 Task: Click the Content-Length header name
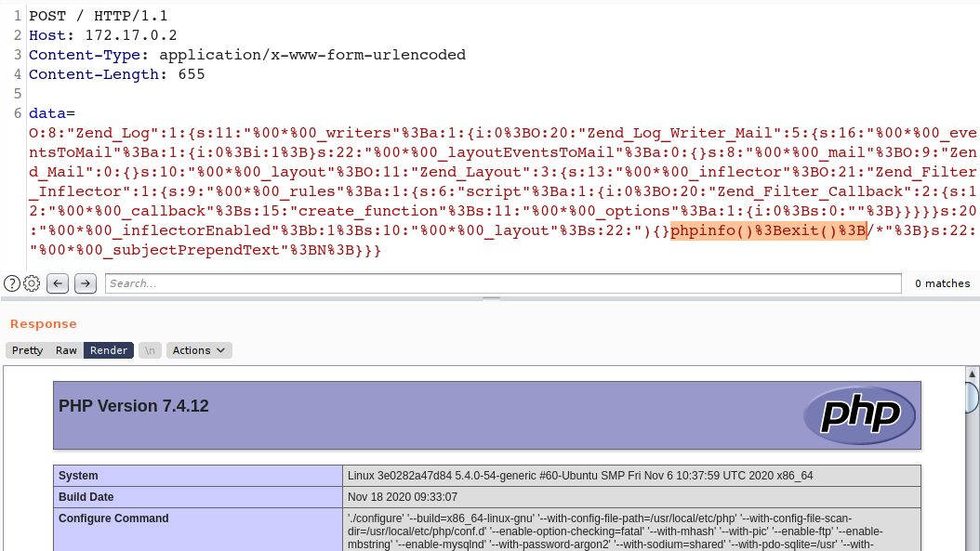pyautogui.click(x=94, y=74)
